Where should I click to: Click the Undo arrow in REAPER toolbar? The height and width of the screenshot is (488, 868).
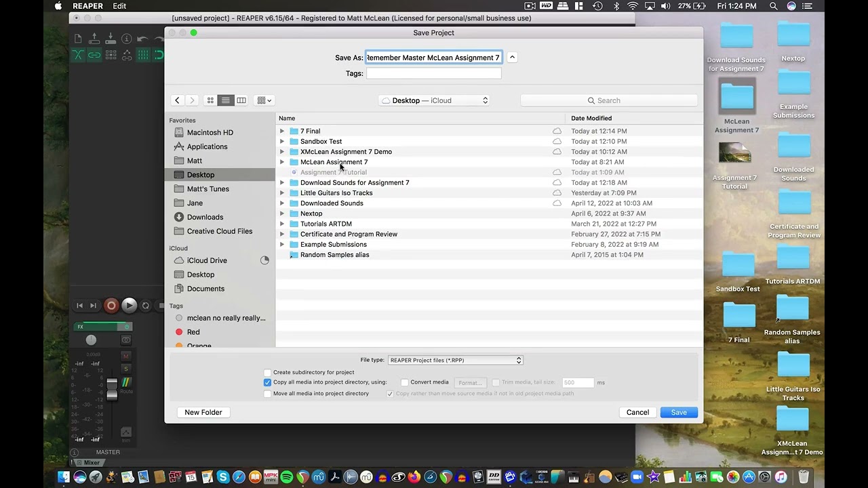[x=142, y=39]
